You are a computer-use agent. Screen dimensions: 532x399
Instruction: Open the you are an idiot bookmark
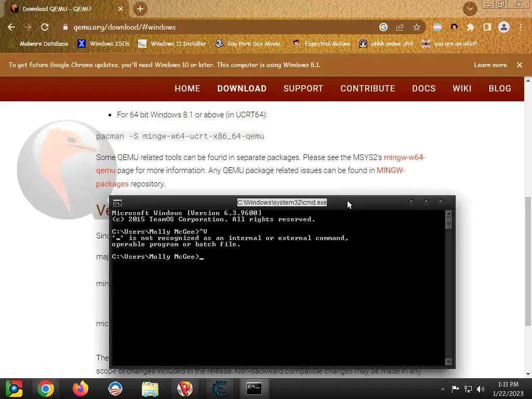coord(449,44)
